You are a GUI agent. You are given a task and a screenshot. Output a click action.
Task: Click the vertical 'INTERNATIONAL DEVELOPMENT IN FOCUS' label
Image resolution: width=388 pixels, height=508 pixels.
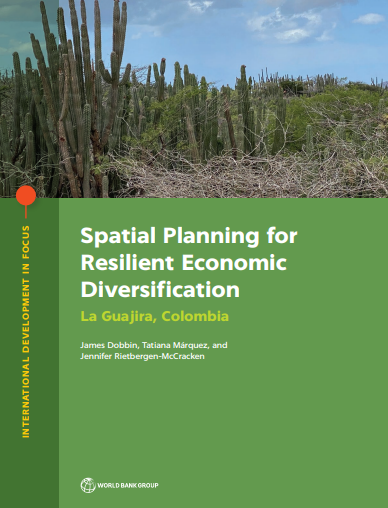pos(26,331)
